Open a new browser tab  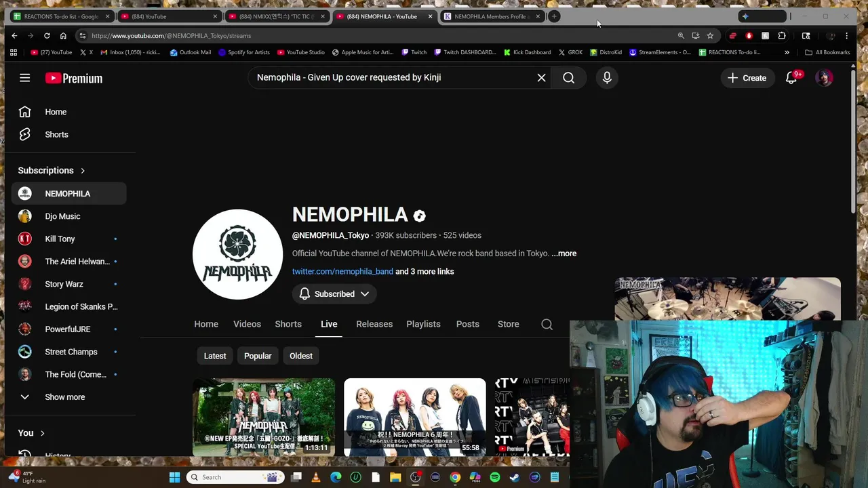tap(554, 16)
